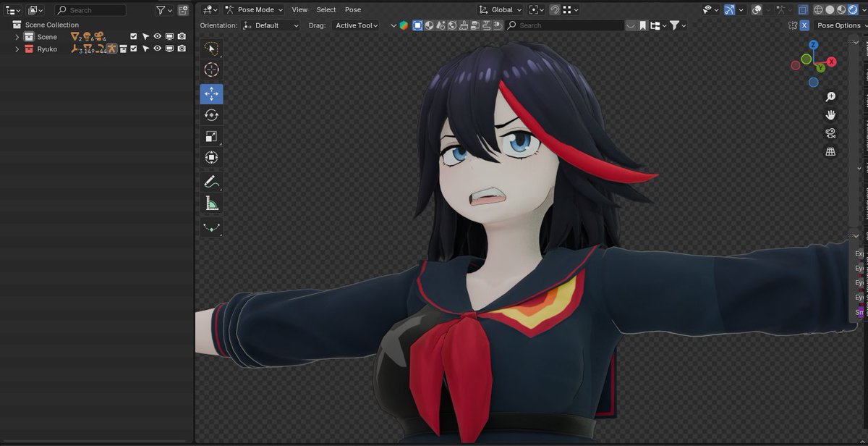The height and width of the screenshot is (446, 868).
Task: Open the overlays options dropdown
Action: coord(767,10)
